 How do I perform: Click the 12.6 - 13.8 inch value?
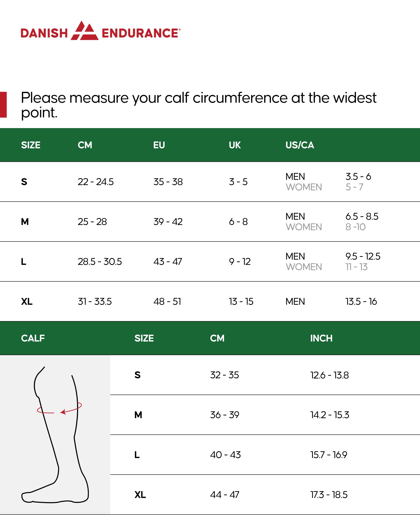tap(329, 375)
